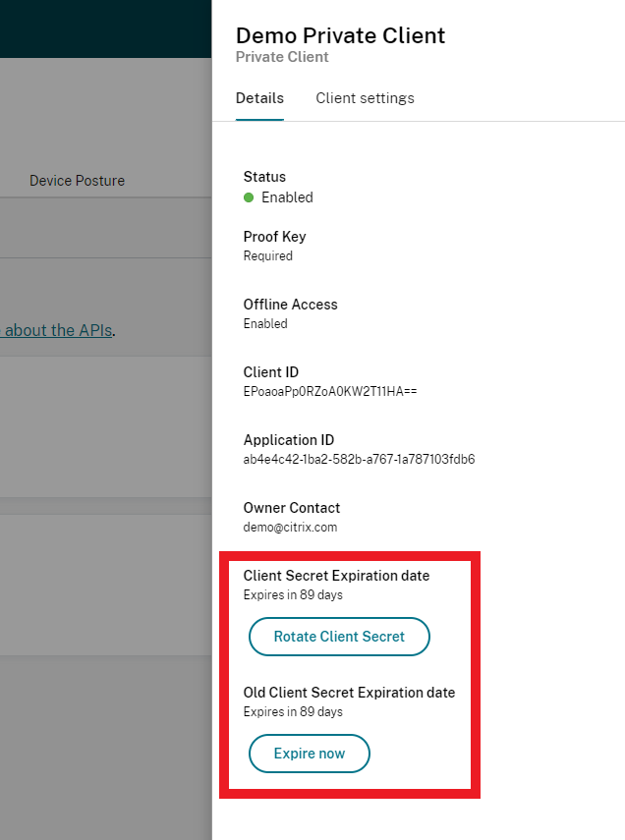This screenshot has height=840, width=625.
Task: Switch to the Details tab
Action: pos(259,98)
